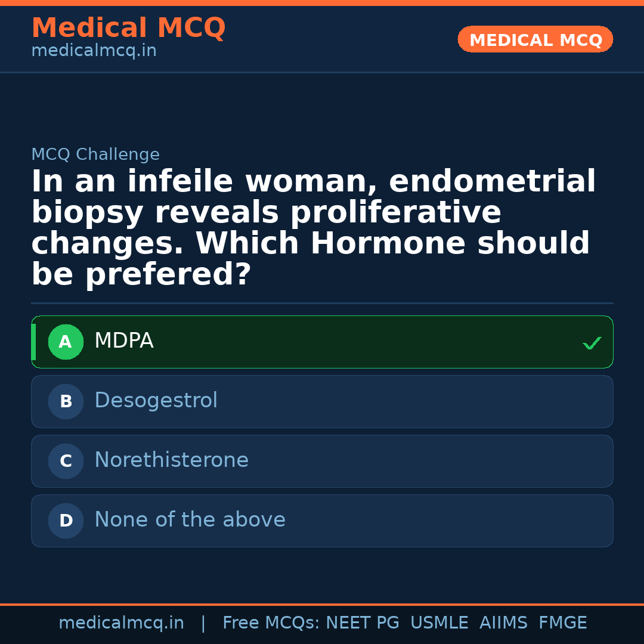
Task: Click AIIMS in the footer
Action: coord(503,623)
